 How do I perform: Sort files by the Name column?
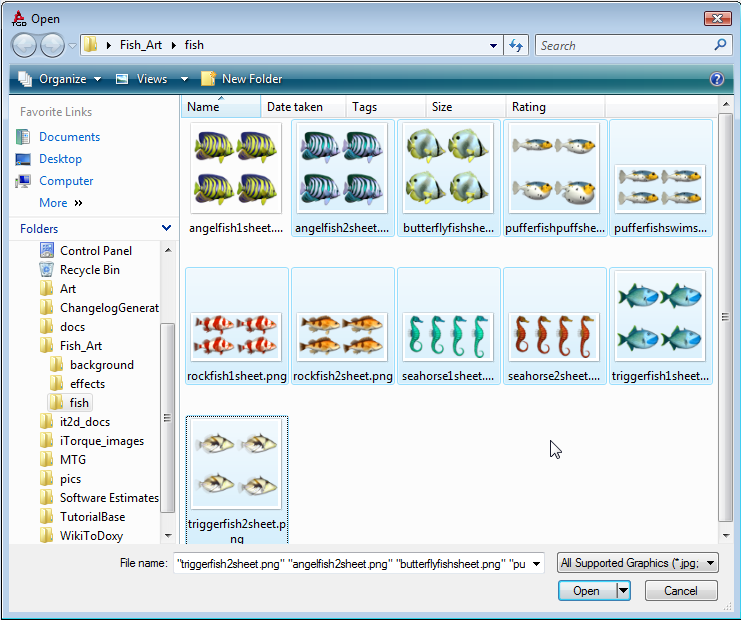pyautogui.click(x=221, y=107)
